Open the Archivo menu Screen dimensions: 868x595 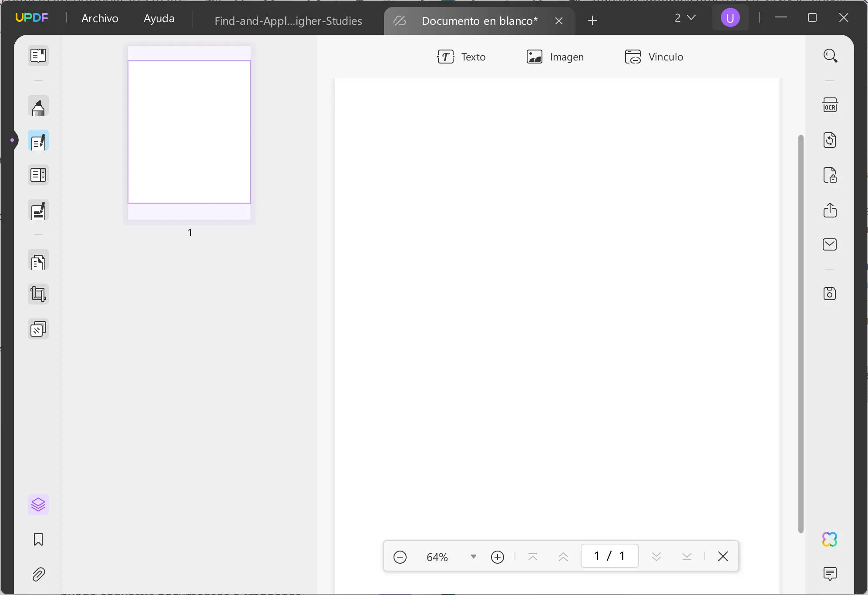pyautogui.click(x=100, y=18)
